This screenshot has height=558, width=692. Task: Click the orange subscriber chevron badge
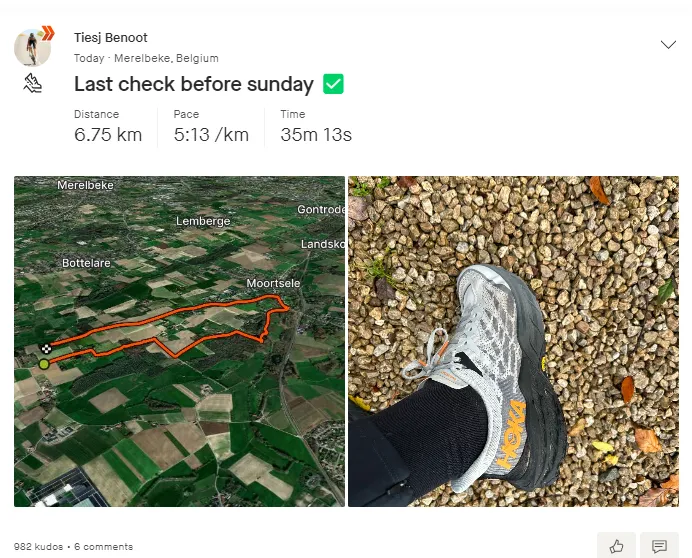click(48, 33)
